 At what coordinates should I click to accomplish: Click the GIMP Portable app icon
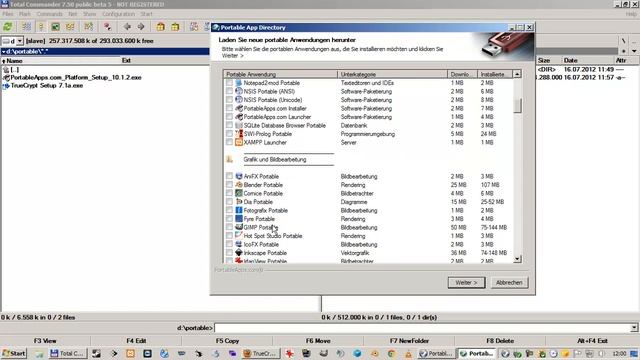coord(239,227)
